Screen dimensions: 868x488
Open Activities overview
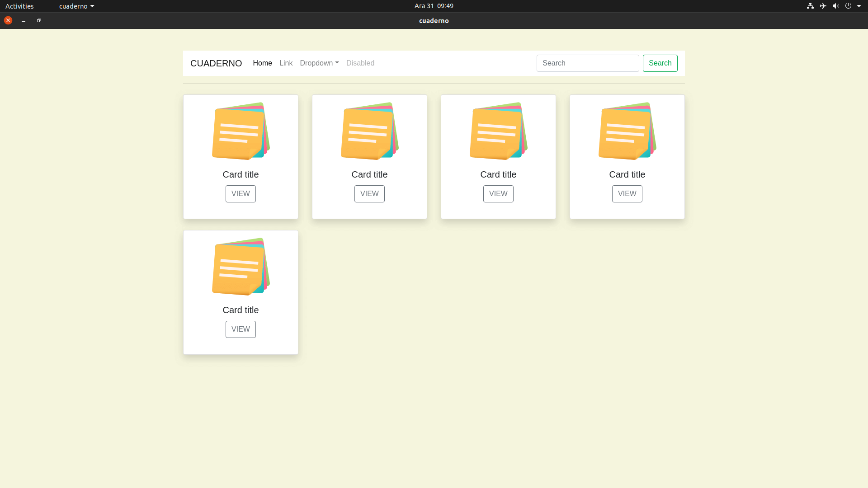[x=19, y=6]
